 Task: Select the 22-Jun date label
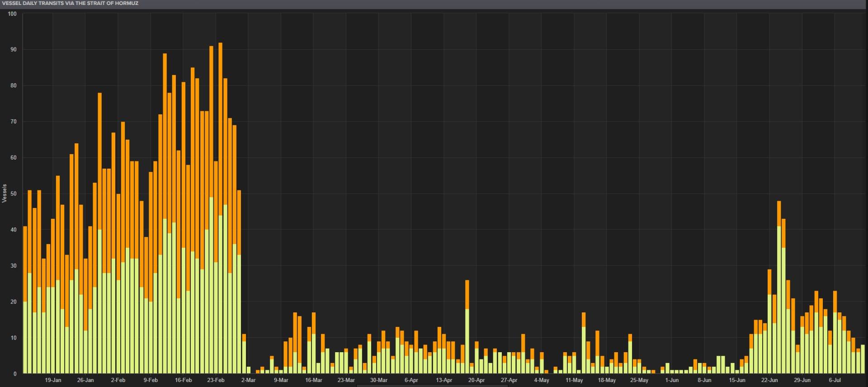pyautogui.click(x=770, y=380)
